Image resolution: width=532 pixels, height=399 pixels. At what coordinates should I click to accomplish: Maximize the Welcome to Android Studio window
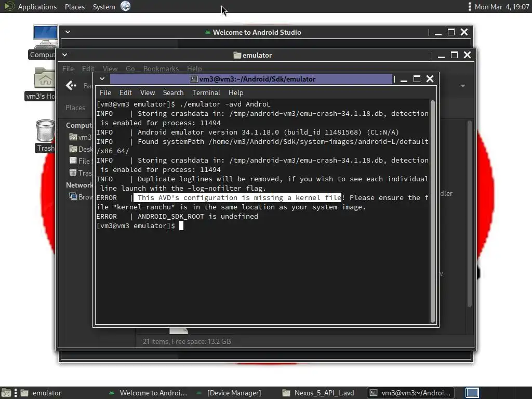click(x=451, y=32)
